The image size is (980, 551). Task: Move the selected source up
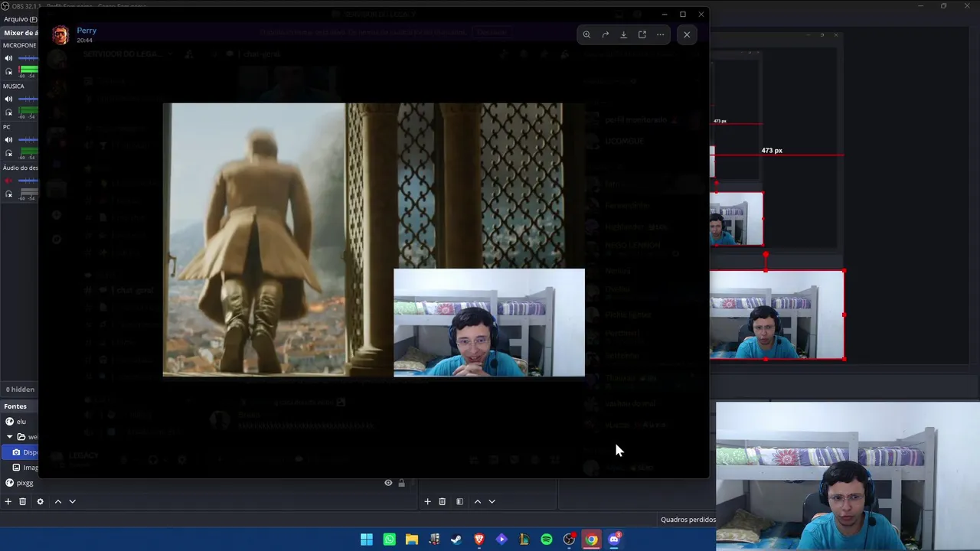click(58, 501)
